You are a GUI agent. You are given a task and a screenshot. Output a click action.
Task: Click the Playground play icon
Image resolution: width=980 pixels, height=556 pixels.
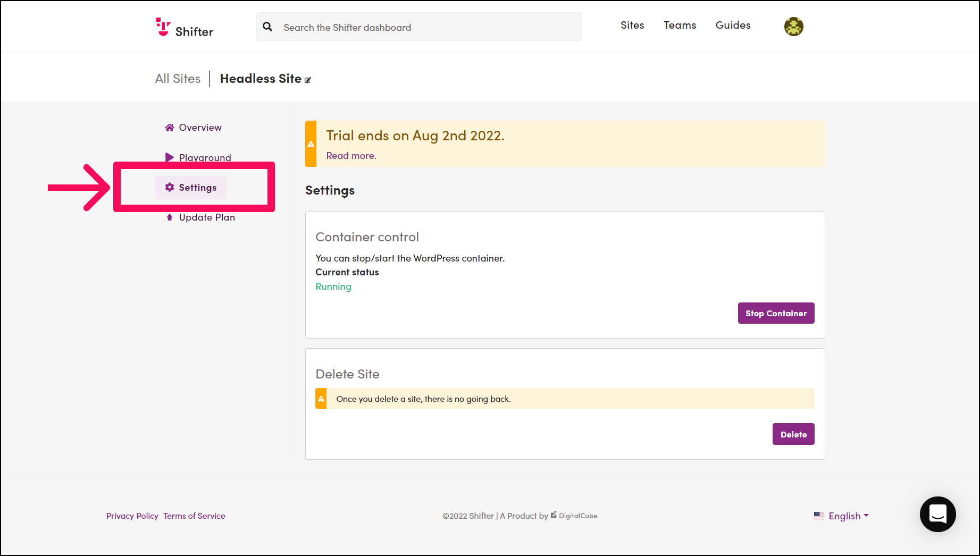(x=170, y=157)
